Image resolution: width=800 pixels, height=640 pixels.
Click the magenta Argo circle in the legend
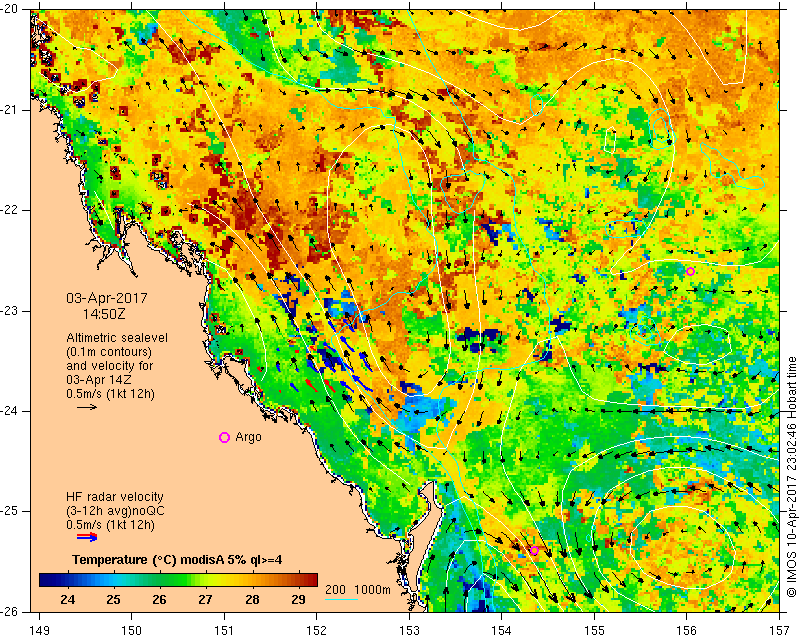pos(224,437)
